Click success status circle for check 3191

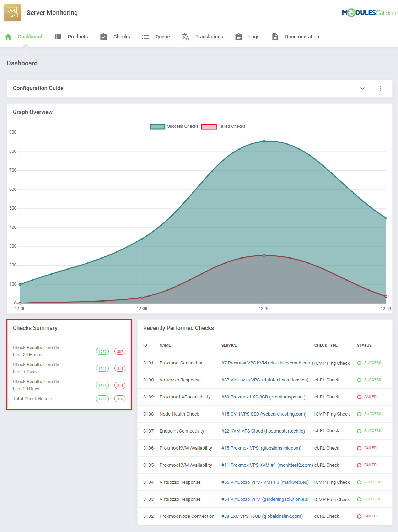coord(359,363)
